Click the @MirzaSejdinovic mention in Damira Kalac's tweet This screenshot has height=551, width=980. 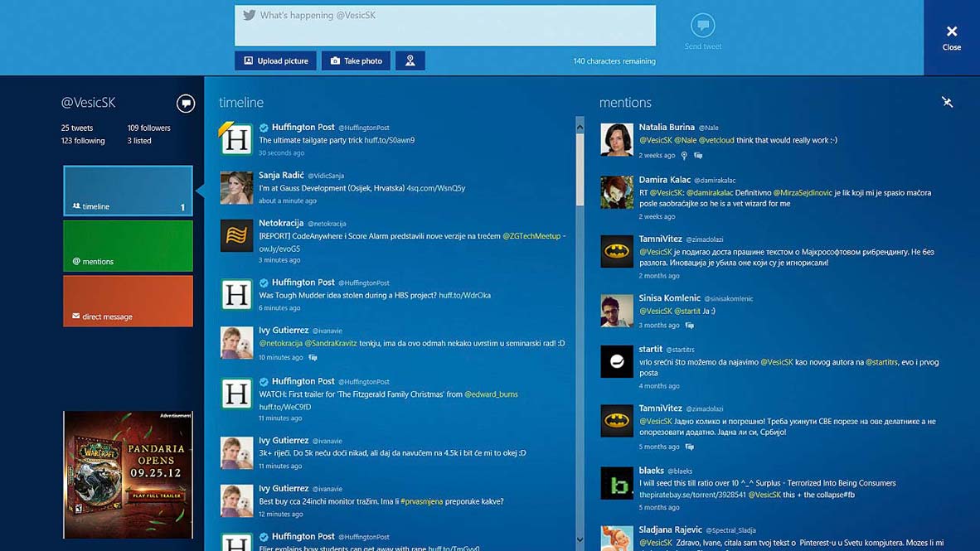[803, 193]
